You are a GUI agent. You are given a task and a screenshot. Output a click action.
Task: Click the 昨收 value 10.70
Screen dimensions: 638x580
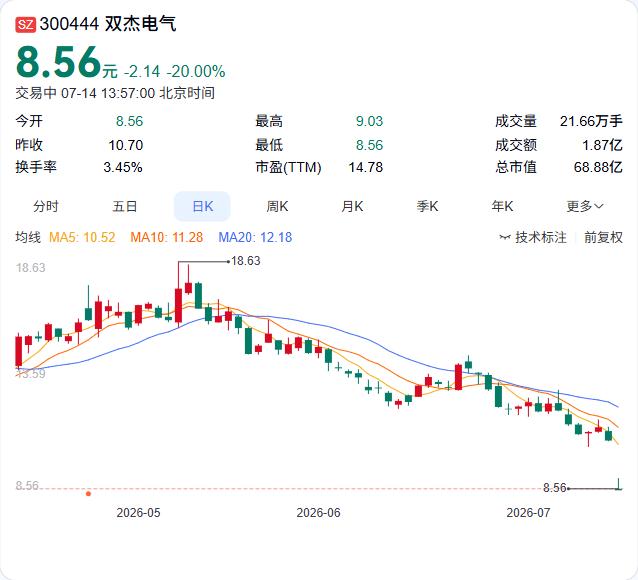[126, 145]
